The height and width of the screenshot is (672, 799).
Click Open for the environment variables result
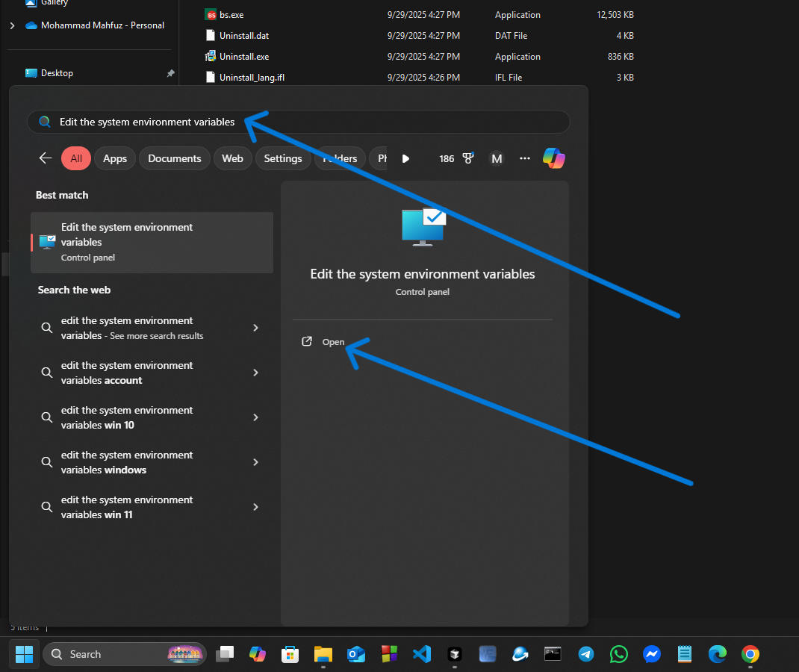point(333,342)
